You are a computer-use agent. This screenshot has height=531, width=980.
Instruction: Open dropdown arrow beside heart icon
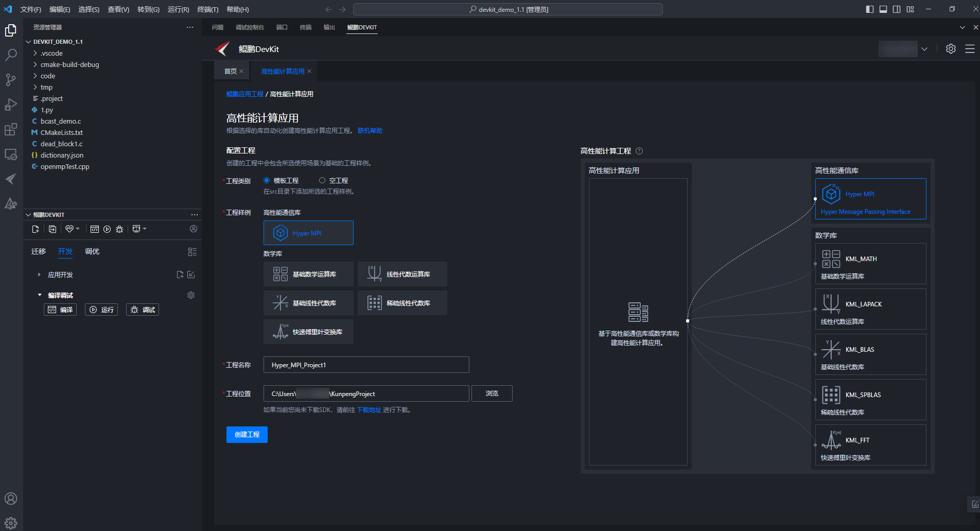pos(78,229)
